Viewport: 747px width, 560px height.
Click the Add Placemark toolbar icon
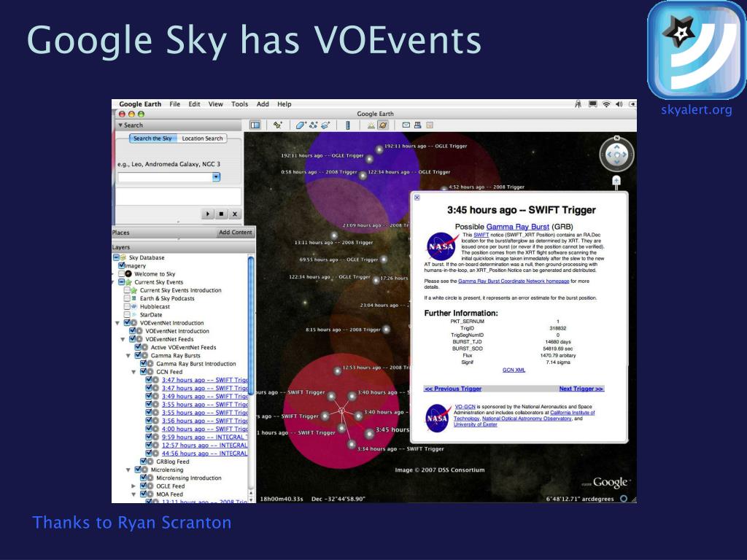click(278, 125)
